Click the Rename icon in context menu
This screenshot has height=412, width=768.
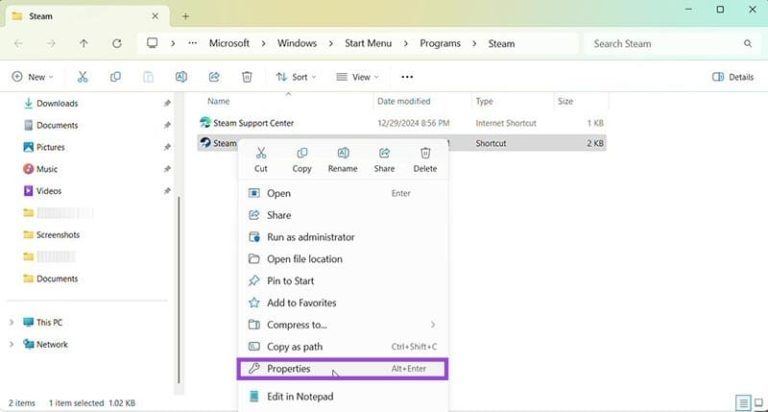click(343, 154)
